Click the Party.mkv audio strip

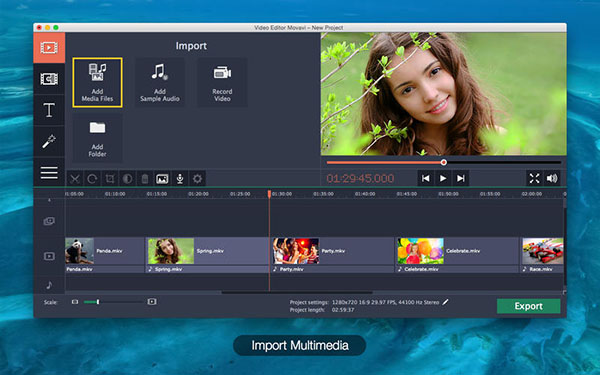pyautogui.click(x=332, y=269)
